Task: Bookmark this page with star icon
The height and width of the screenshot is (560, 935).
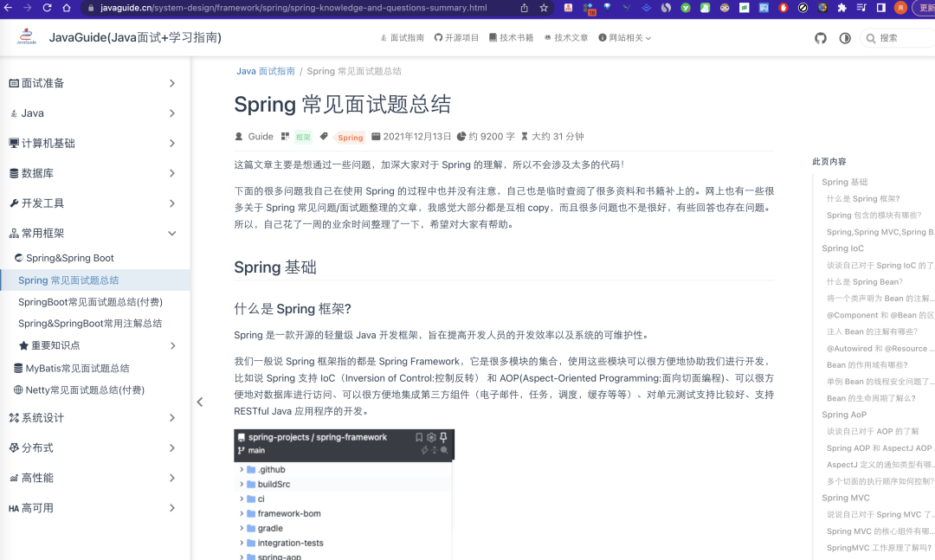Action: tap(544, 8)
